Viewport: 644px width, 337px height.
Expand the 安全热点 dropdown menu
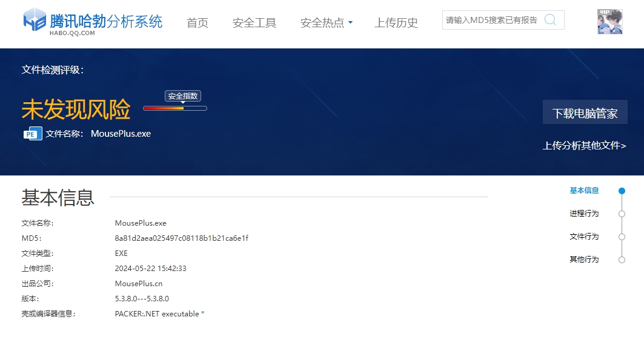[x=327, y=23]
